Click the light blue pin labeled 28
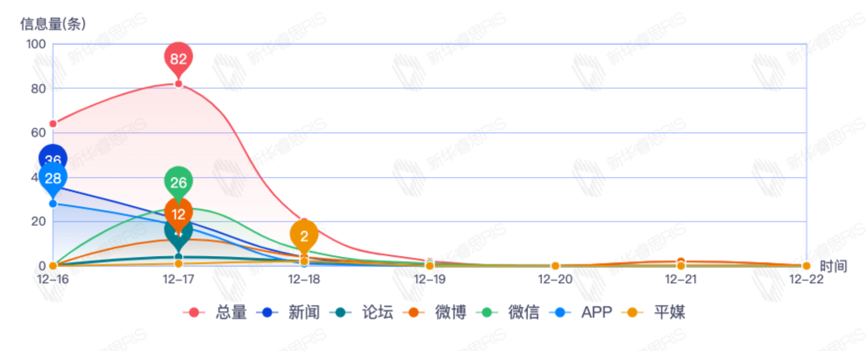 53,178
